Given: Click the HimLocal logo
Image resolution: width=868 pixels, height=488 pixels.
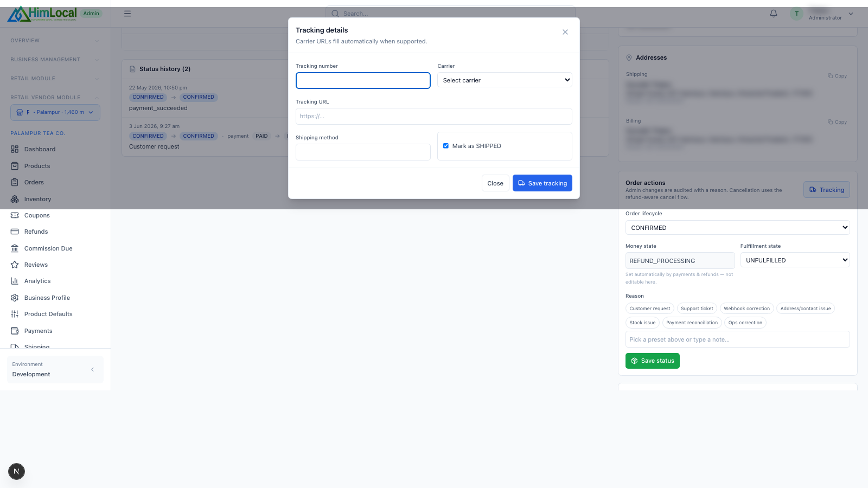Looking at the screenshot, I should pos(42,14).
